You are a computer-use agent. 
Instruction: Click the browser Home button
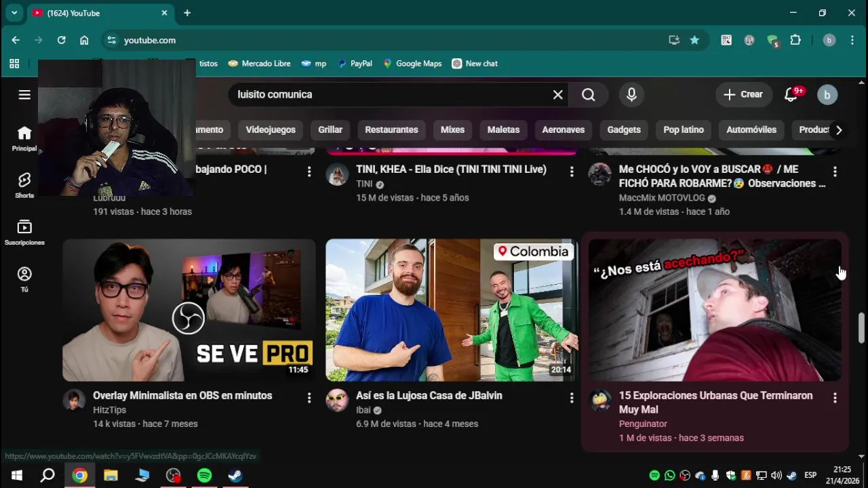click(x=84, y=40)
